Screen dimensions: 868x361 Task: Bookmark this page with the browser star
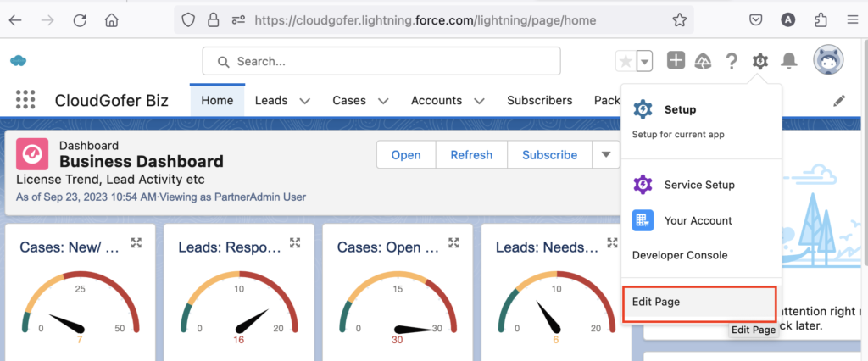tap(679, 19)
